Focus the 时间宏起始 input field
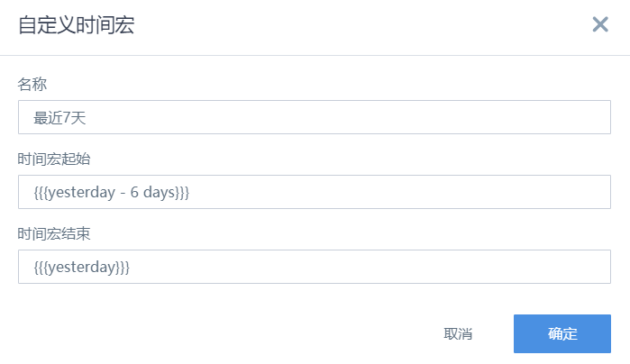 pos(315,192)
